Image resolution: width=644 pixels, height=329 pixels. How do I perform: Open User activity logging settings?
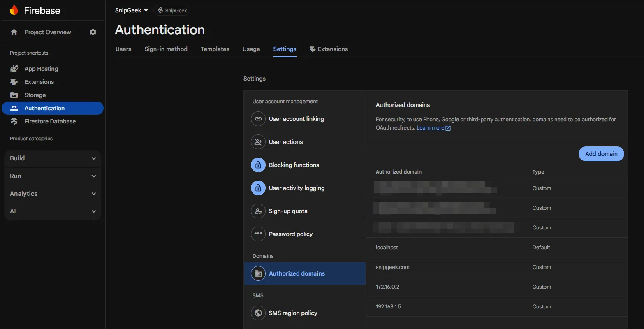(x=296, y=188)
